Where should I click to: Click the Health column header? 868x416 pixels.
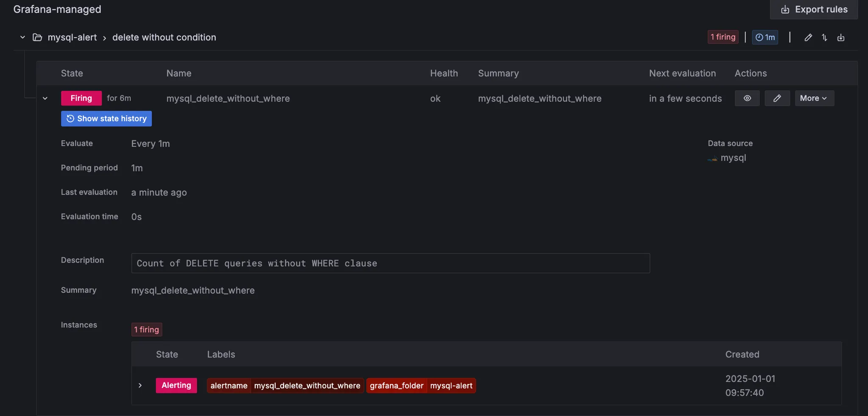[444, 73]
